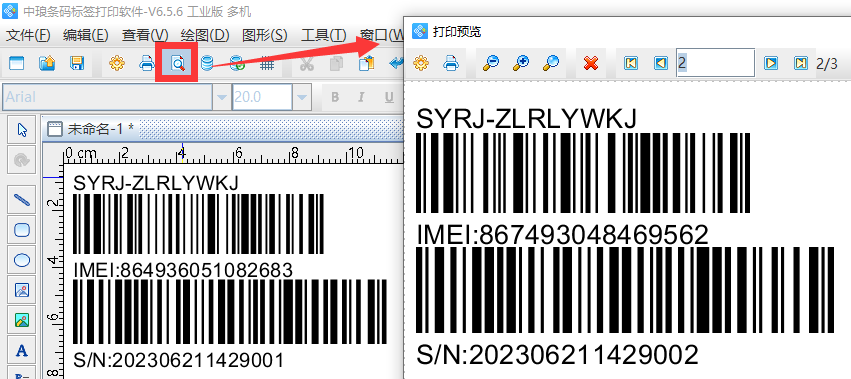Click the database with green check icon
The height and width of the screenshot is (379, 851).
[x=237, y=64]
